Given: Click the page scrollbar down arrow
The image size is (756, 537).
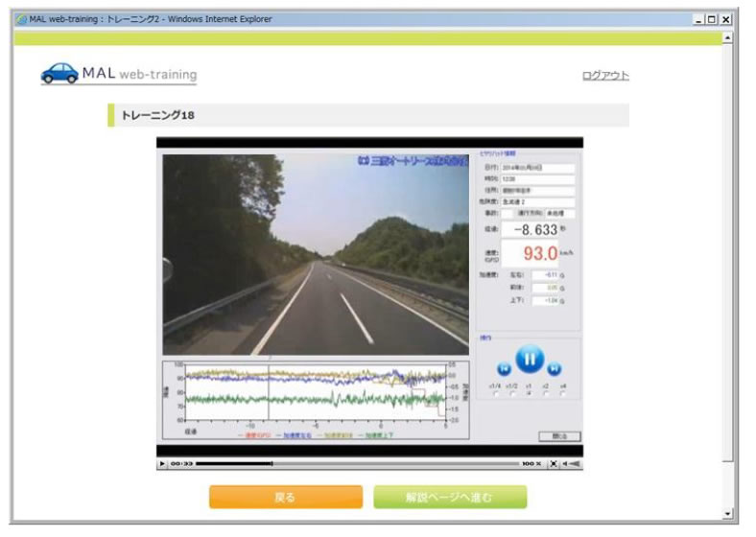Looking at the screenshot, I should (x=726, y=515).
